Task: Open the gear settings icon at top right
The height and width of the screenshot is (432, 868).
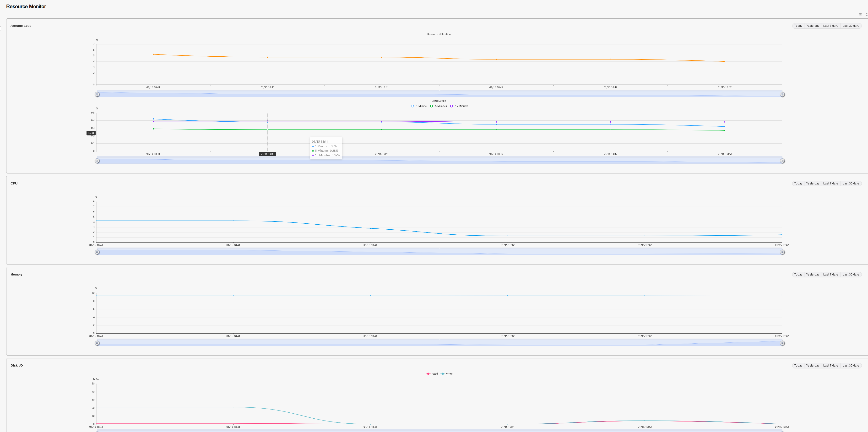Action: coord(867,15)
